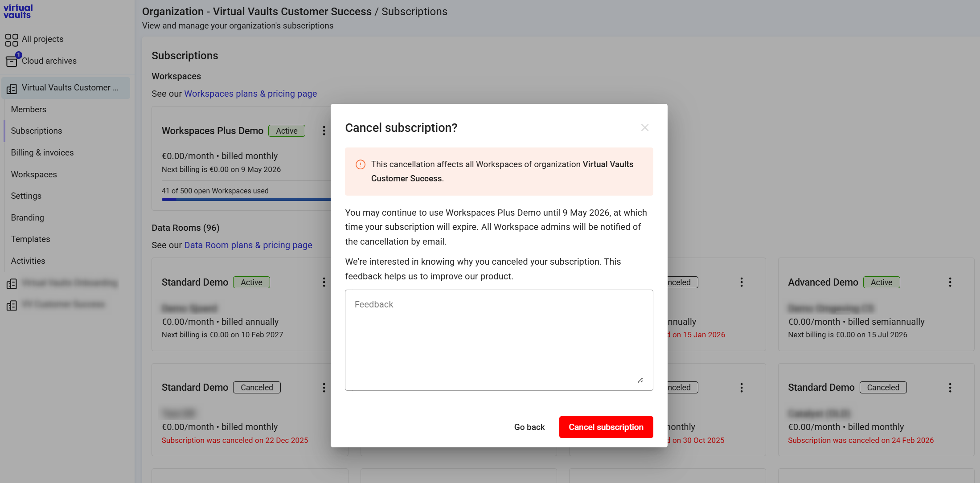Click Active badge on Standard Demo card
This screenshot has width=980, height=483.
click(x=251, y=282)
